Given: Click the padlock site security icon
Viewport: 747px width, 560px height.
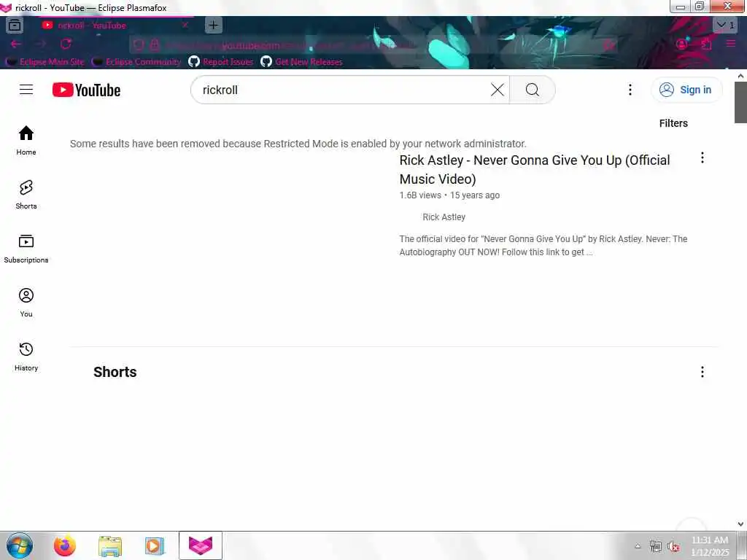Looking at the screenshot, I should 155,44.
